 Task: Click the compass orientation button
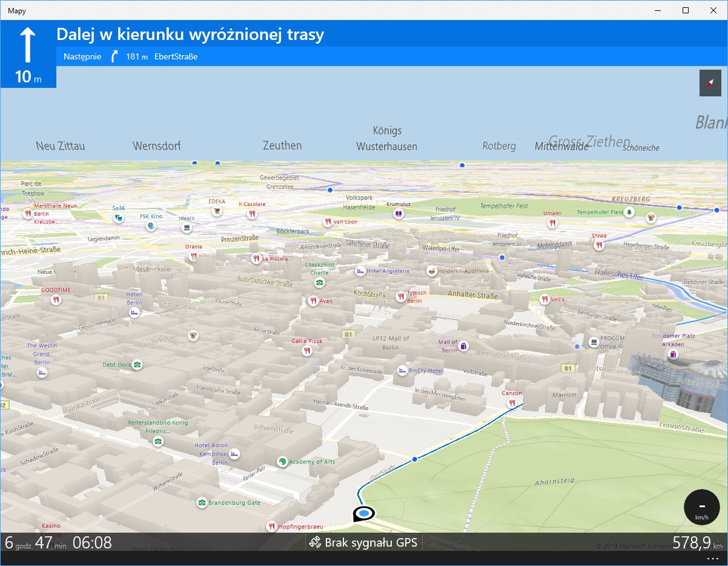coord(710,82)
